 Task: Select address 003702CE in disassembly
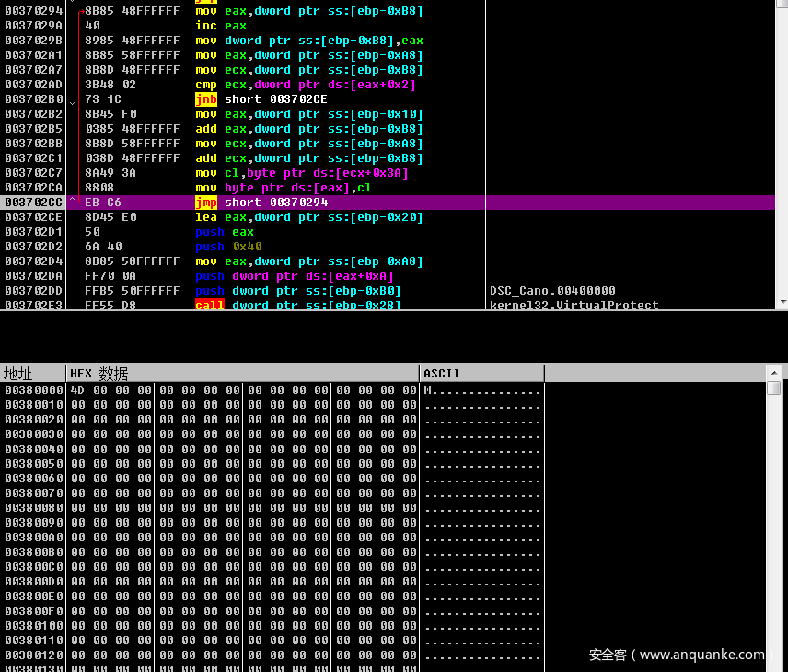point(34,217)
